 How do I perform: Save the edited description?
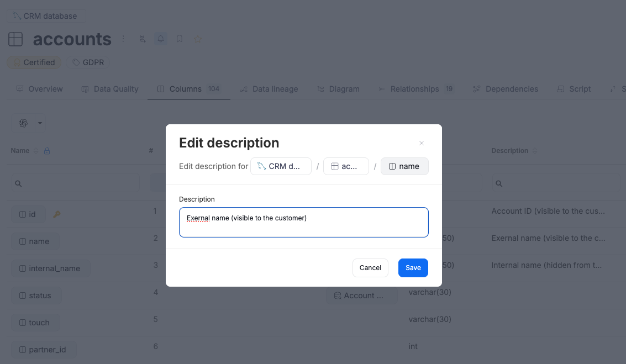pyautogui.click(x=413, y=268)
